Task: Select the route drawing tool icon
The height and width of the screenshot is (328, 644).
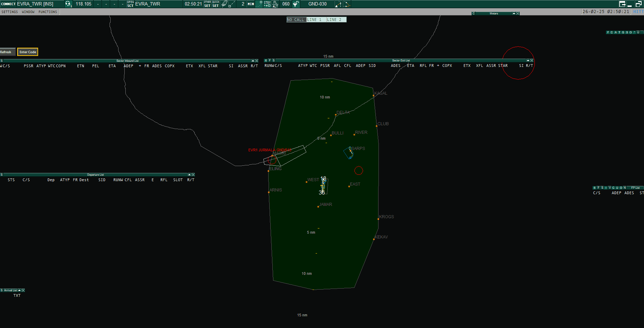Action: tap(347, 4)
